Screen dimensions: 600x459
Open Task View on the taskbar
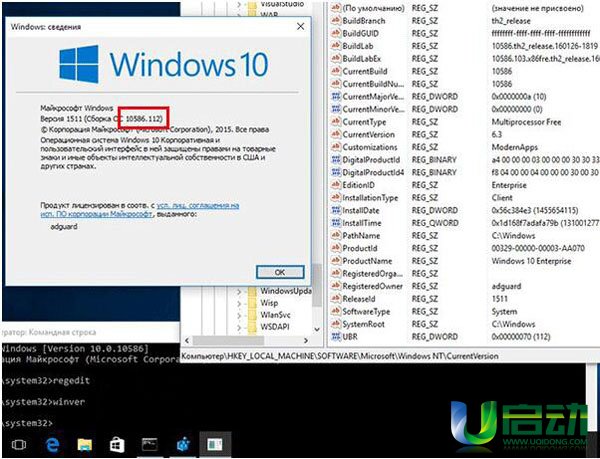[x=19, y=444]
